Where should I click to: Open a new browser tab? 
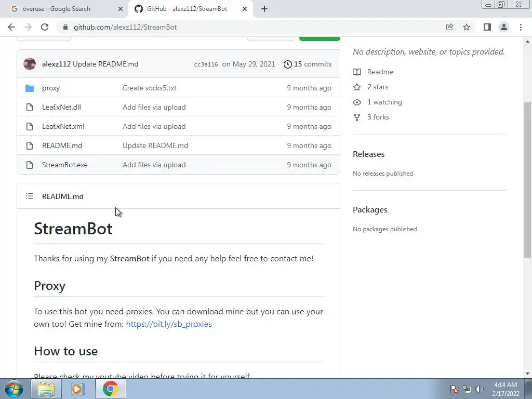(264, 9)
